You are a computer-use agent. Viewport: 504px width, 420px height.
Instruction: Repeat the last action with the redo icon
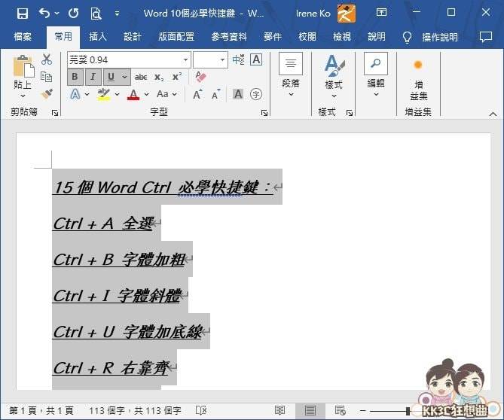pos(74,14)
